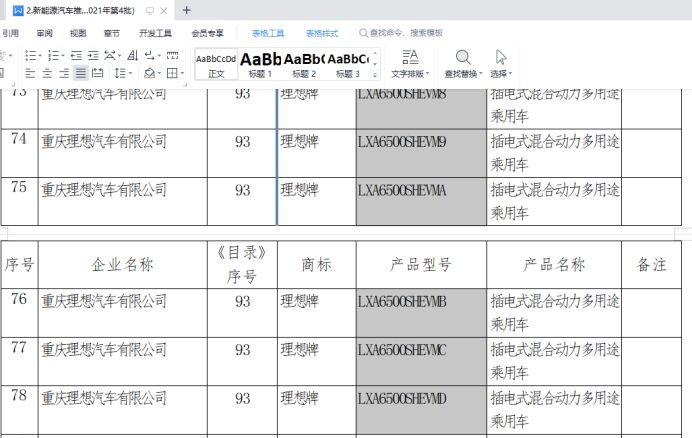Click cell LXA6500SHEVMB in row 76
This screenshot has width=692, height=438.
(x=421, y=313)
